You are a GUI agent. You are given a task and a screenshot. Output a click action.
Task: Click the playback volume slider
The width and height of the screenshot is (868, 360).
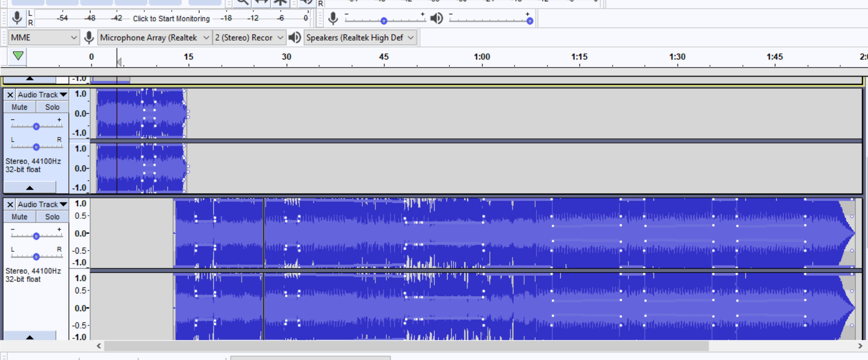pyautogui.click(x=490, y=20)
